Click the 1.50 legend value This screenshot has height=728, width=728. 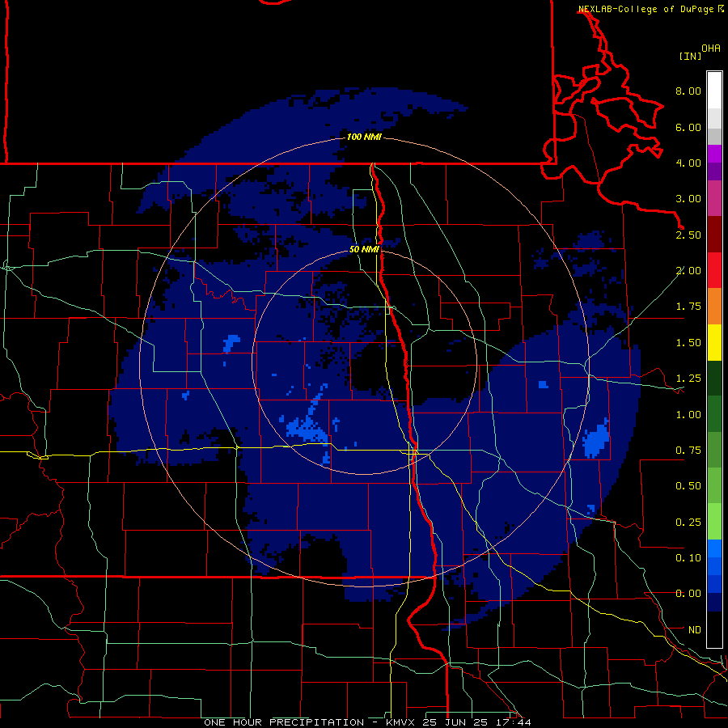pos(688,342)
